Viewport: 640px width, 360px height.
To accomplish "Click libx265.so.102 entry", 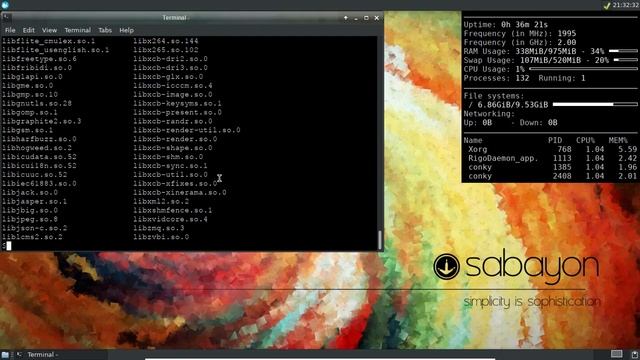I will [166, 50].
